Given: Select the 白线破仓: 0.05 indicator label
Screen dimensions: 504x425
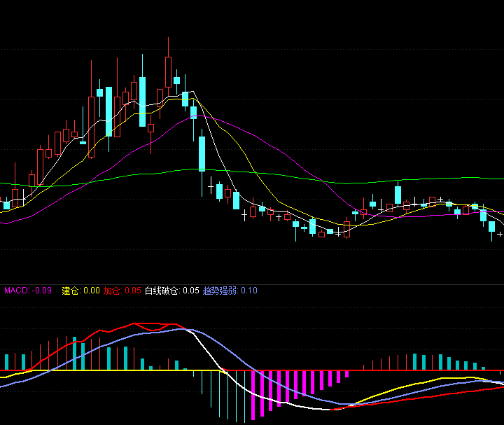Looking at the screenshot, I should (x=172, y=291).
